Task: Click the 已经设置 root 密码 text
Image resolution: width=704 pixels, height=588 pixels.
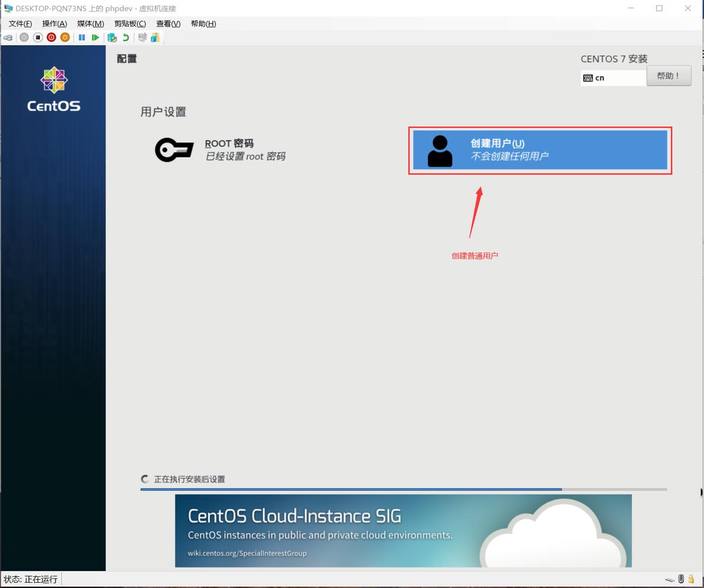Action: (x=245, y=157)
